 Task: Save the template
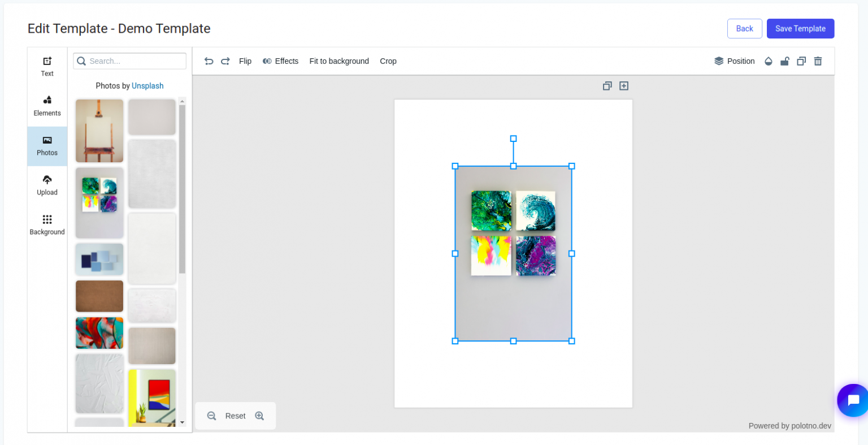800,29
